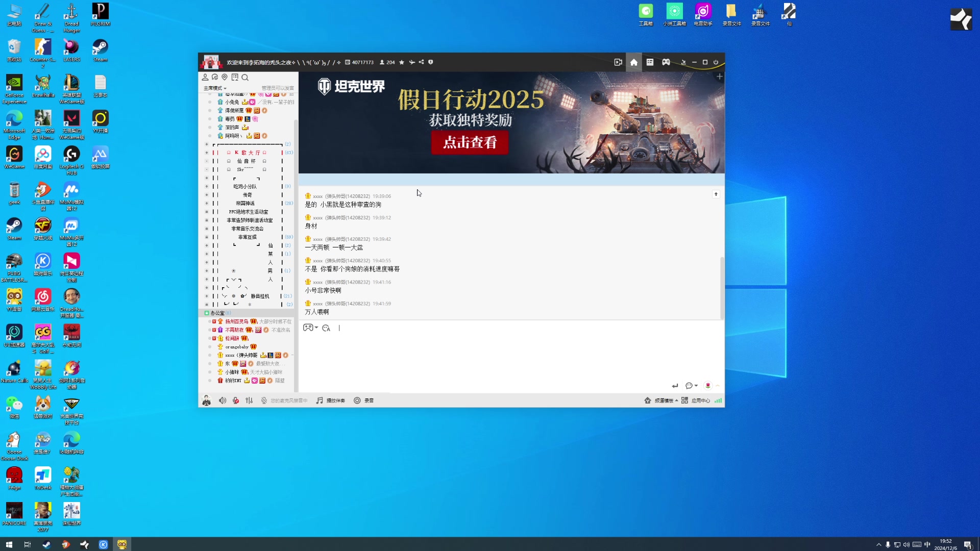Click the bulletin board icon above channel list
Screen dimensions: 980x551
(235, 77)
